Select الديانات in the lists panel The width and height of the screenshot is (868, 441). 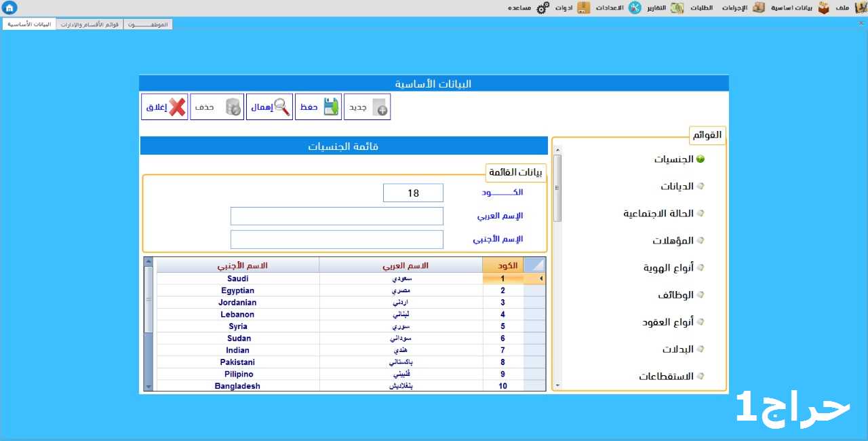(683, 187)
